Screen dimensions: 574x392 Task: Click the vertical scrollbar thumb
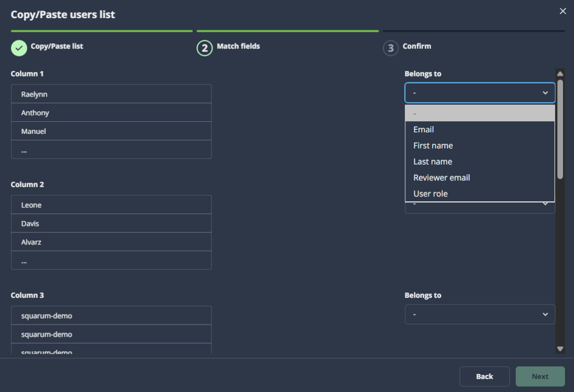point(560,128)
